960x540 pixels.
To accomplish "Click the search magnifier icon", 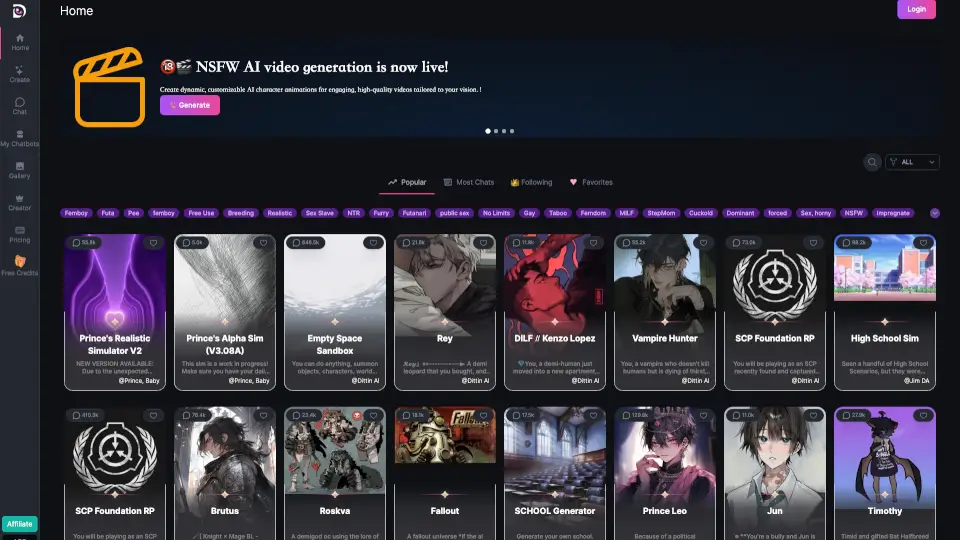I will point(872,162).
